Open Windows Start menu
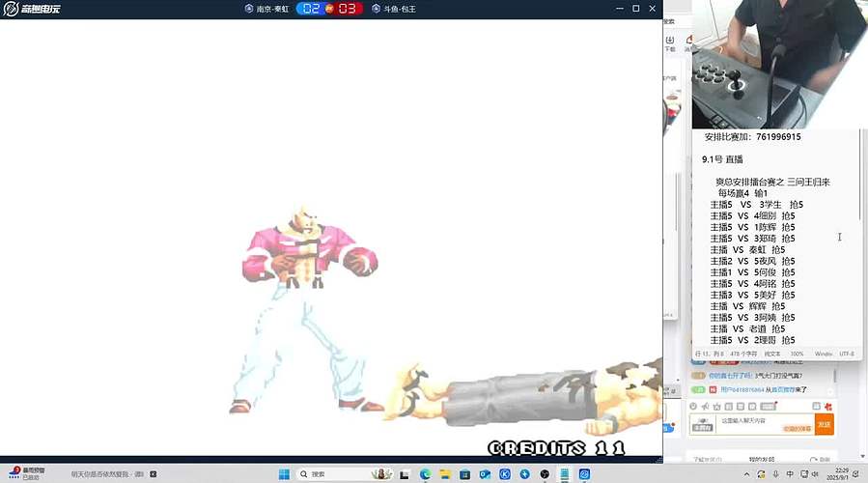The height and width of the screenshot is (483, 868). pyautogui.click(x=284, y=474)
